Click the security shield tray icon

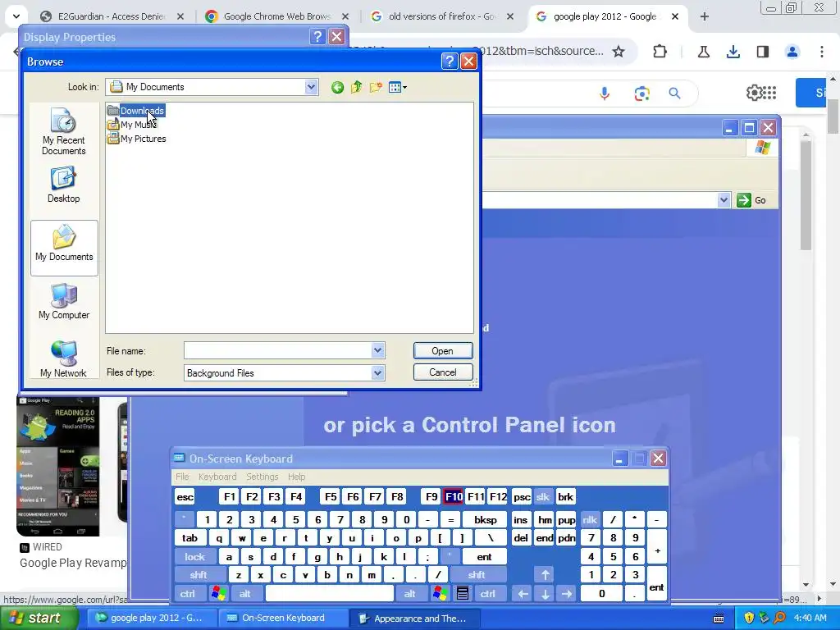click(749, 619)
